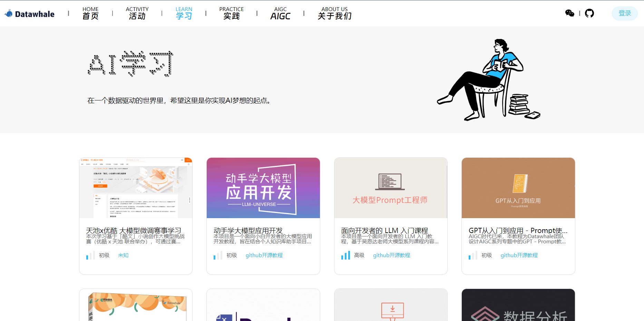Click the 登录 login button
Screen dimensions: 644x321
pos(625,13)
